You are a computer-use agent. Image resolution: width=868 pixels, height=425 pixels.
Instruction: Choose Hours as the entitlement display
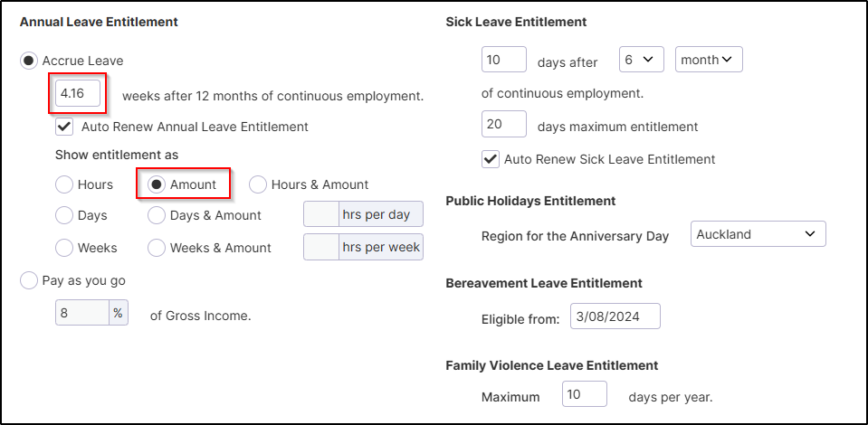point(64,184)
